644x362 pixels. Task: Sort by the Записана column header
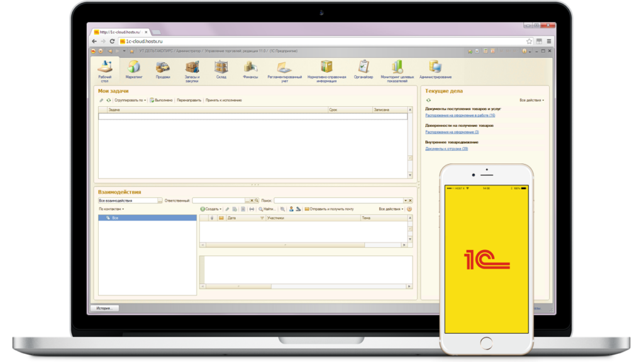click(x=389, y=110)
